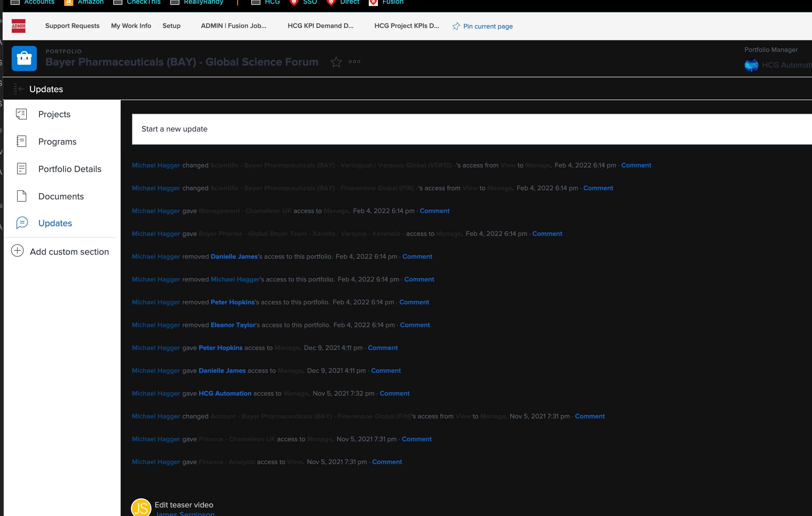
Task: Click the Updates speech bubble icon
Action: (x=22, y=223)
